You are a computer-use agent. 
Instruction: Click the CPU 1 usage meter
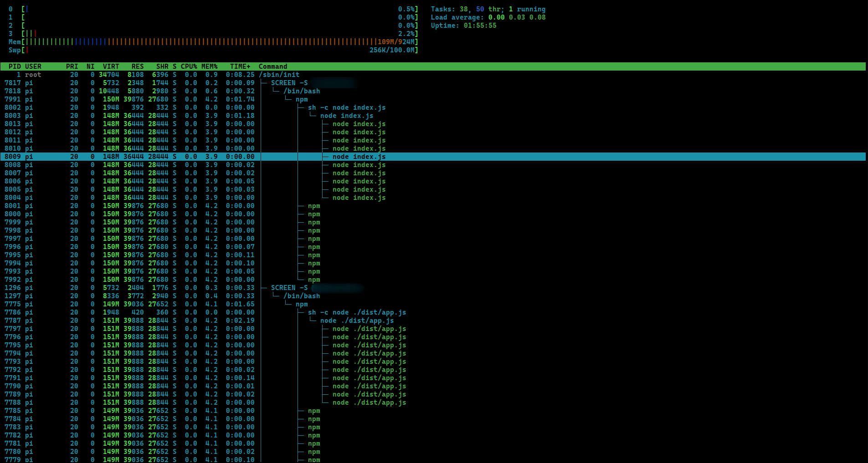coord(213,17)
